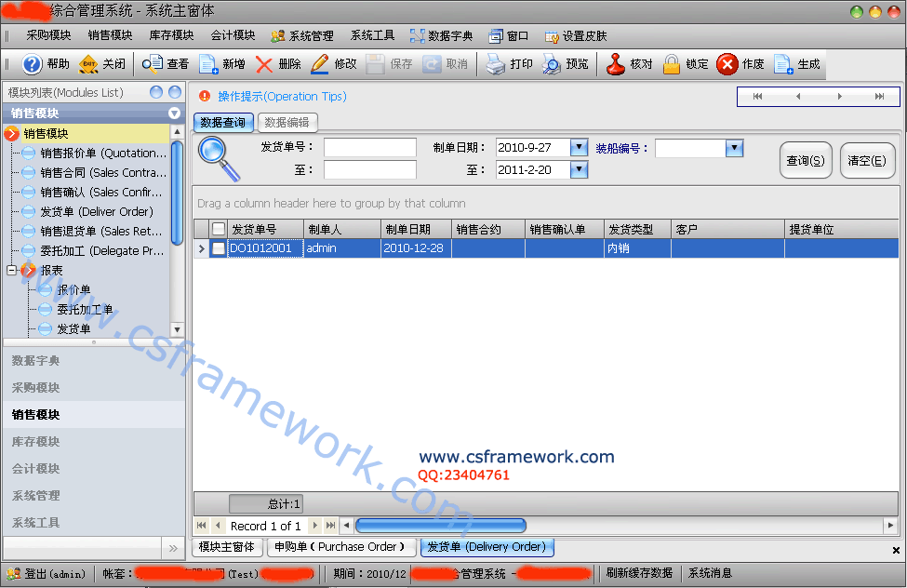Switch to the 数据编辑 tab
Screen dimensions: 907x588
[287, 123]
